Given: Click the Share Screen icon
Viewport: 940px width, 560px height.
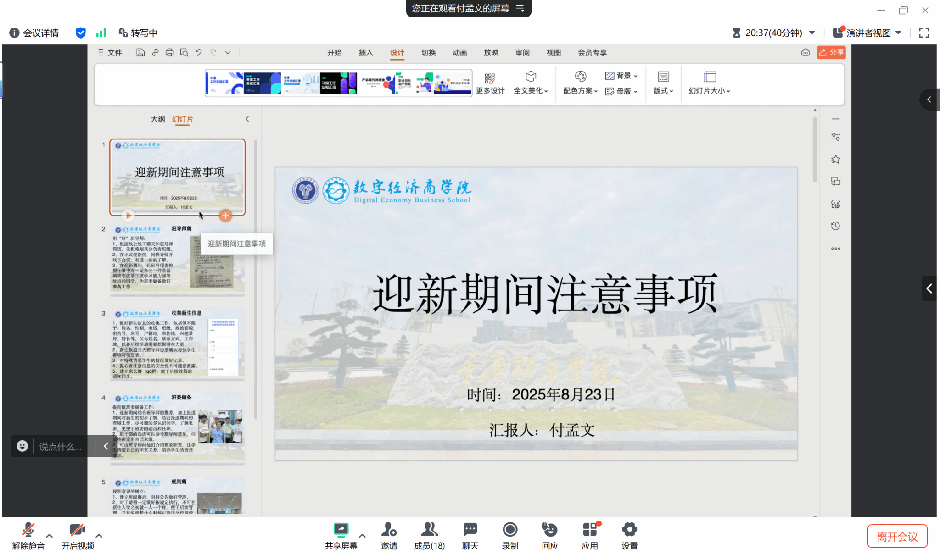Looking at the screenshot, I should click(x=341, y=530).
